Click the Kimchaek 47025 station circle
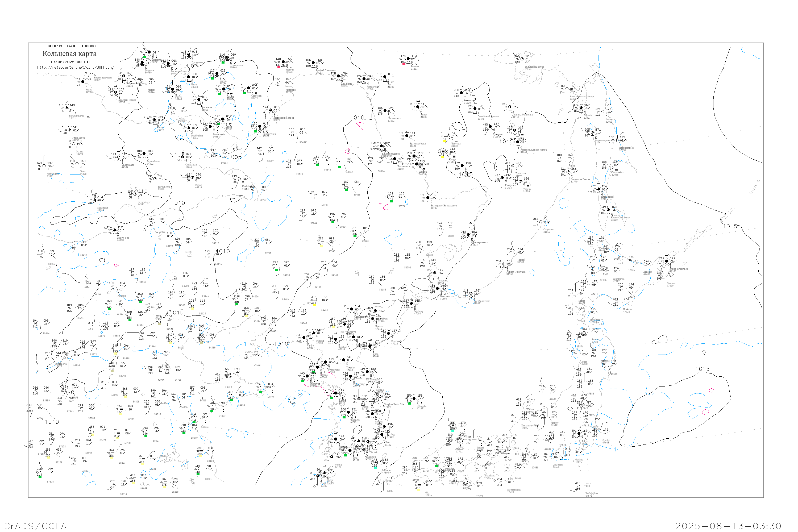 point(389,334)
